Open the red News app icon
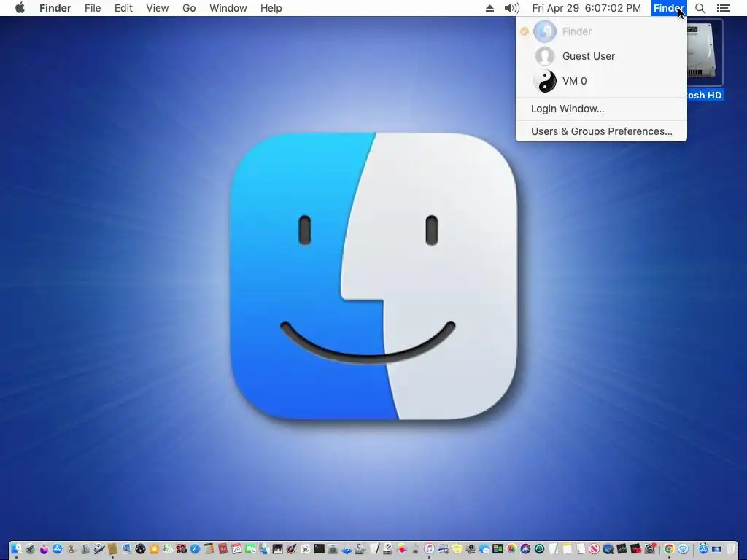The width and height of the screenshot is (747, 560). 594,549
